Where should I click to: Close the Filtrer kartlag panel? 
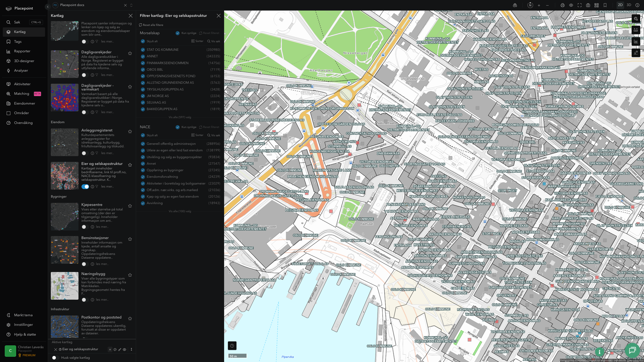[x=219, y=16]
